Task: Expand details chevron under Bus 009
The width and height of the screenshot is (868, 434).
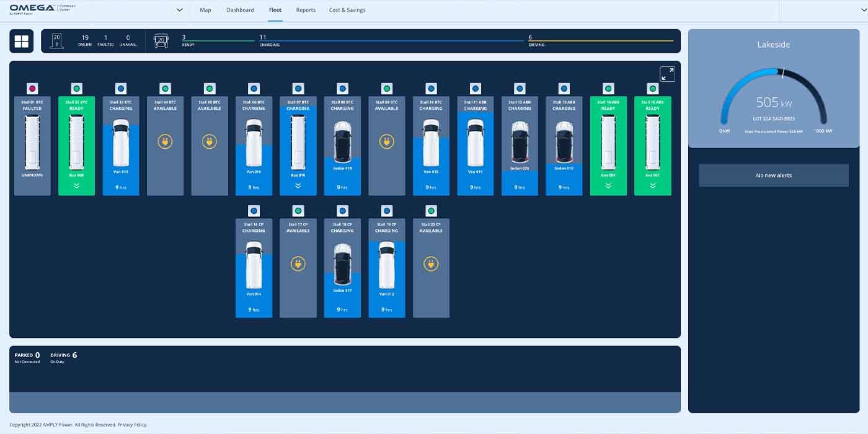Action: [608, 185]
